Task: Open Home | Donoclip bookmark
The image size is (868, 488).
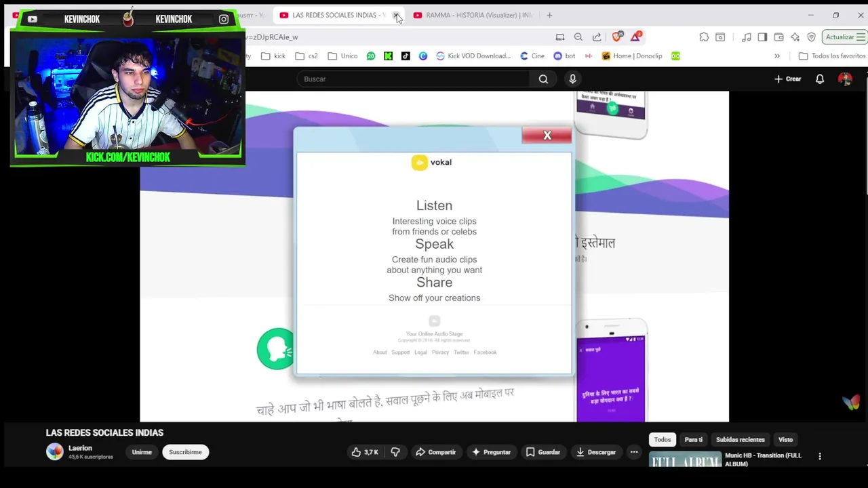Action: [x=632, y=56]
